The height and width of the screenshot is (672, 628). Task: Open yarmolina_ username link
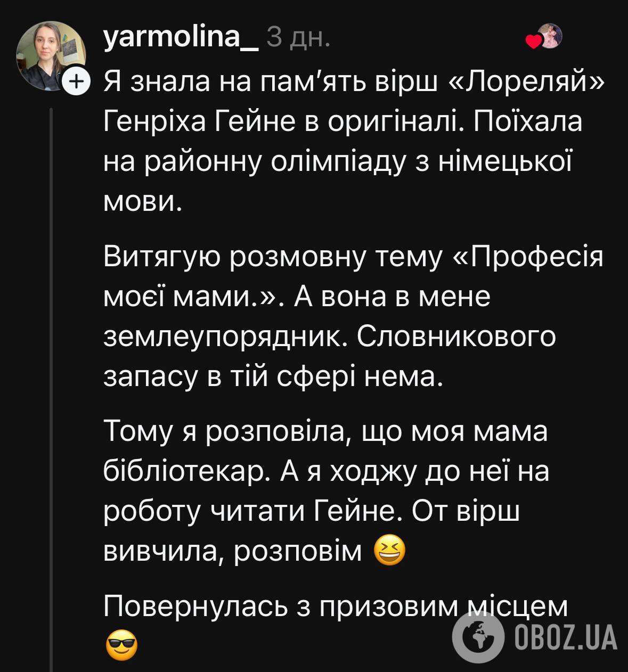click(180, 37)
